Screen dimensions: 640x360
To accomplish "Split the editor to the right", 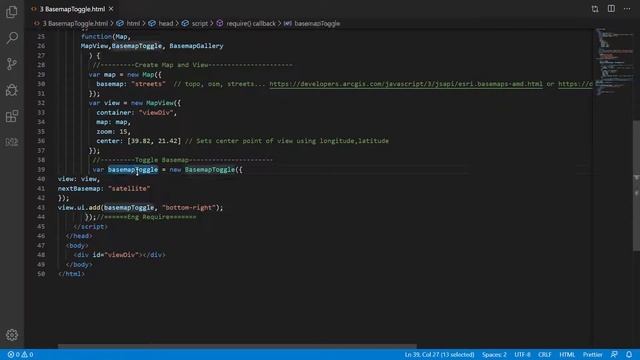I will (611, 9).
